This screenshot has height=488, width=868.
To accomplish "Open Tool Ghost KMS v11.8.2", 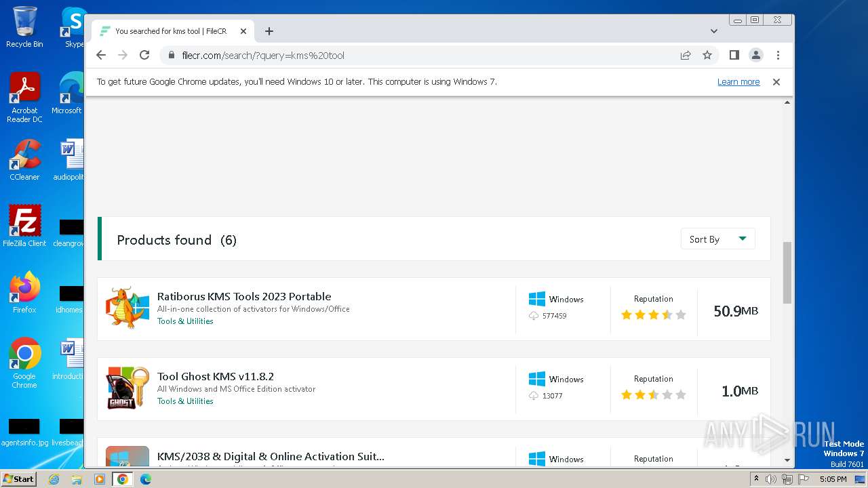I will click(x=216, y=376).
